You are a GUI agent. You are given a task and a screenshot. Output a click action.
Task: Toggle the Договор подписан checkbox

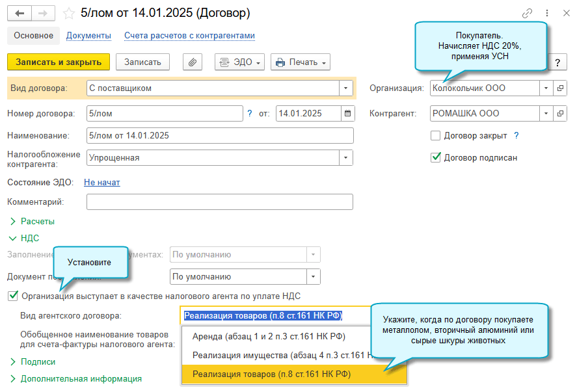click(x=435, y=157)
